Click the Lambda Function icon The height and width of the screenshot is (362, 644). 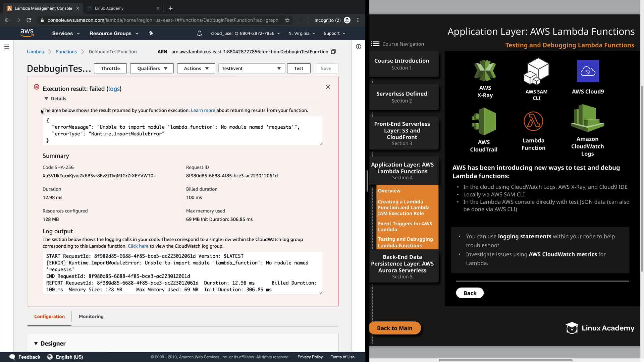click(x=533, y=121)
